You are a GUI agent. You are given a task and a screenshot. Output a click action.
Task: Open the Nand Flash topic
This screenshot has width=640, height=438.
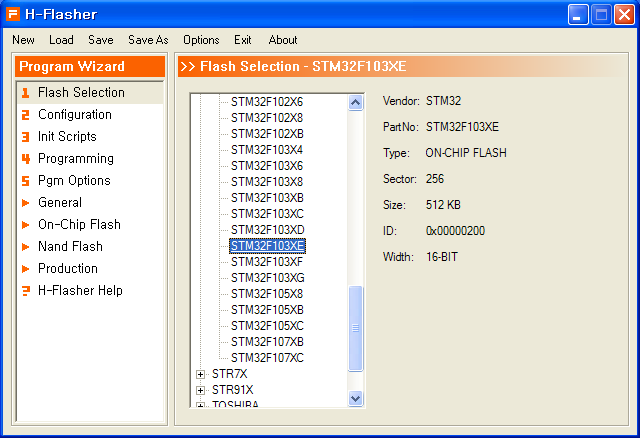click(91, 247)
